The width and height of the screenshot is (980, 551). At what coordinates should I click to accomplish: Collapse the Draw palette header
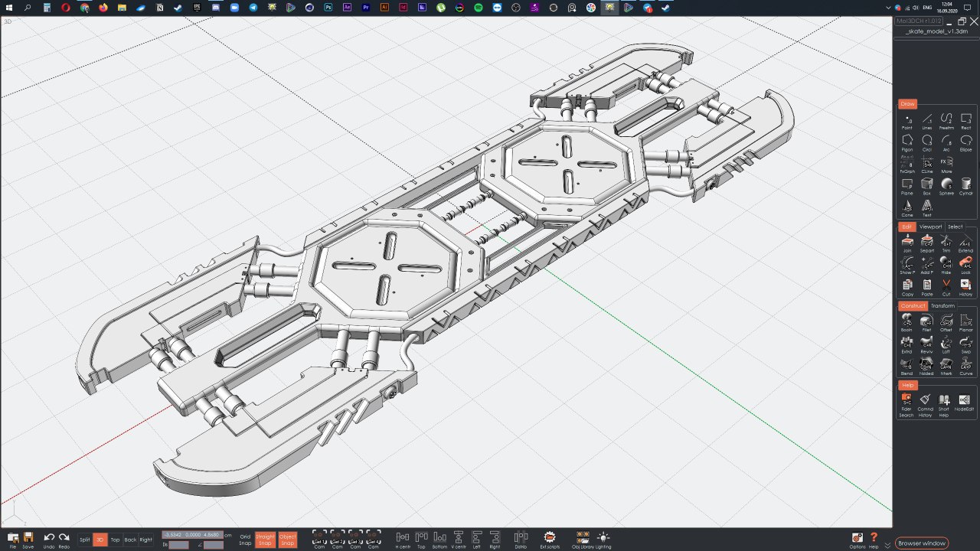(907, 104)
